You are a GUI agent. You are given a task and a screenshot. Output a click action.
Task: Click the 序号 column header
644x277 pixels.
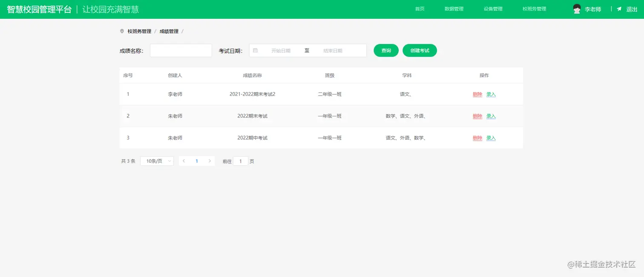click(128, 75)
